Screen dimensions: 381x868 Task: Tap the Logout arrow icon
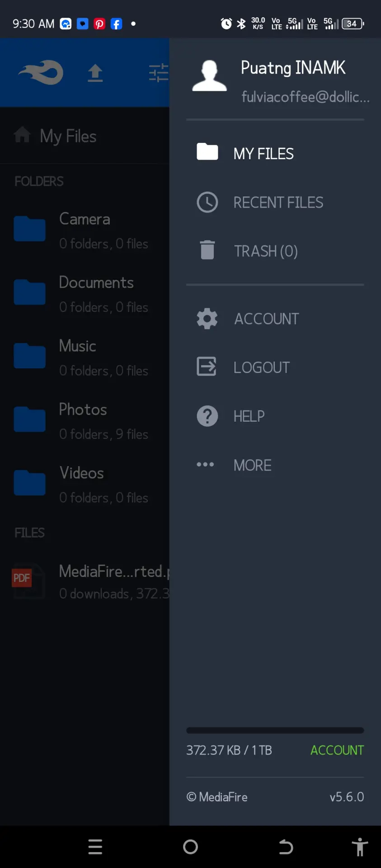tap(207, 367)
